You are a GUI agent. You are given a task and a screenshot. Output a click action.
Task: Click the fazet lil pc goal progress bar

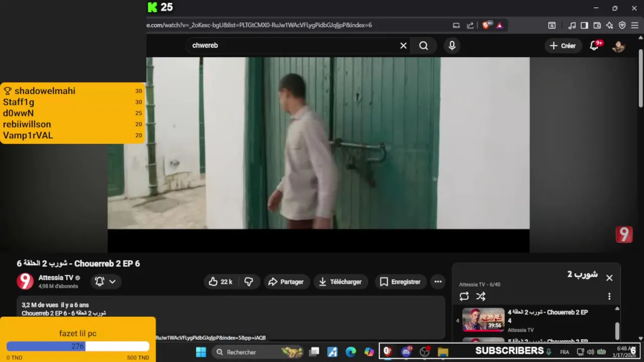[78, 346]
